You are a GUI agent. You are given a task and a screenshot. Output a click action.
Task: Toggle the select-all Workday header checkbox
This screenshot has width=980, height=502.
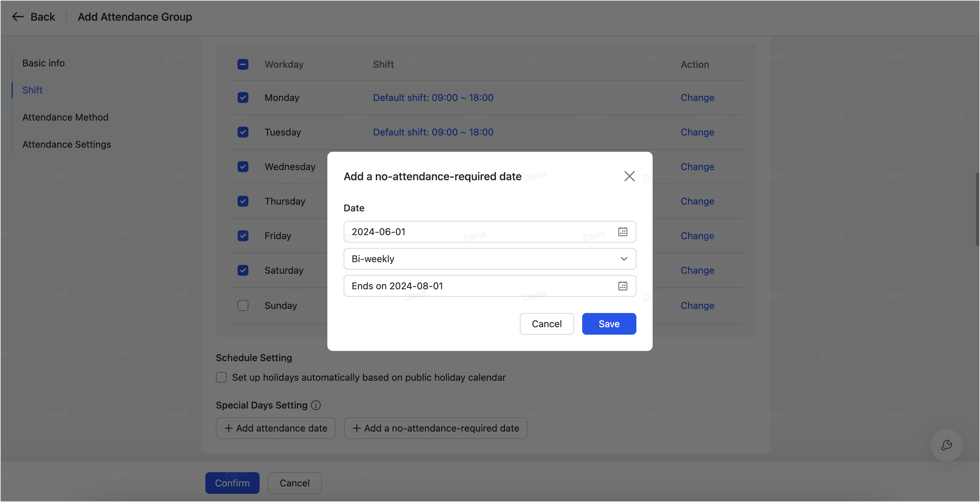click(243, 64)
